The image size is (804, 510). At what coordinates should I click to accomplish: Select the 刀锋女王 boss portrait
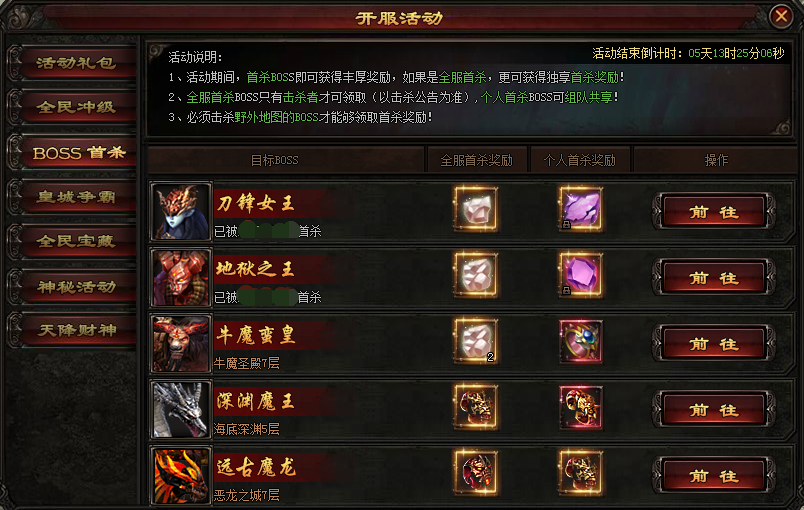(x=180, y=211)
